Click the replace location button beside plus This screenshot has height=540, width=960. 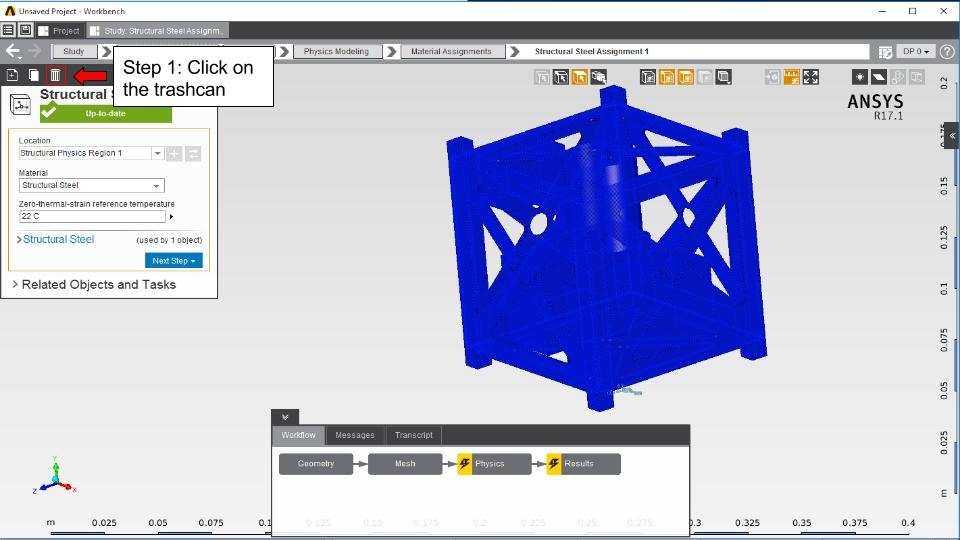click(x=193, y=153)
